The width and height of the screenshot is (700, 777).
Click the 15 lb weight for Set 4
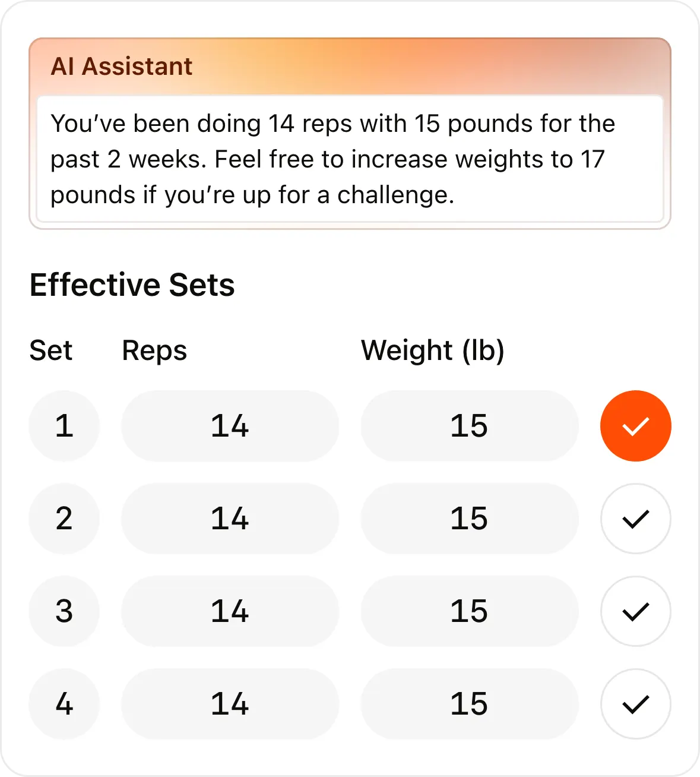pos(469,704)
